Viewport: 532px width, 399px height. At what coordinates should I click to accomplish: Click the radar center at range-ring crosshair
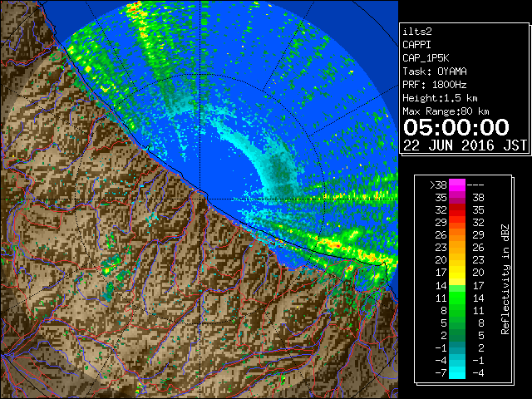(200, 199)
